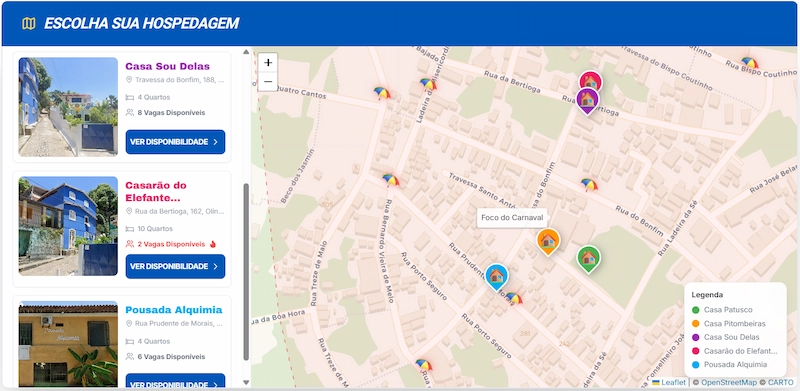Click the Pousada Alquimia legend entry

pyautogui.click(x=730, y=365)
